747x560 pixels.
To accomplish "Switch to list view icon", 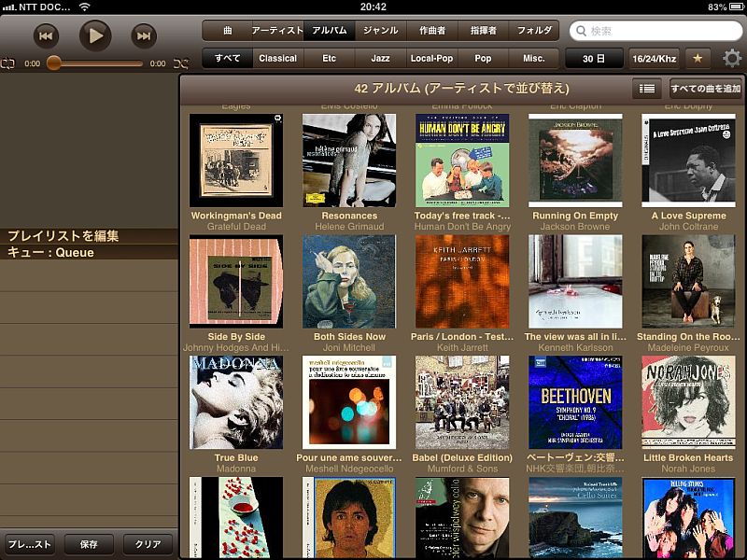I will click(x=646, y=89).
